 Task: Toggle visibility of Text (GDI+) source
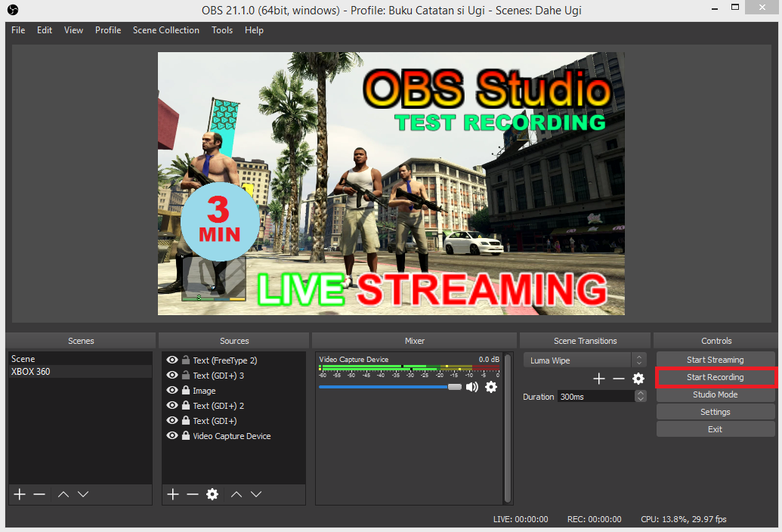[x=172, y=420]
